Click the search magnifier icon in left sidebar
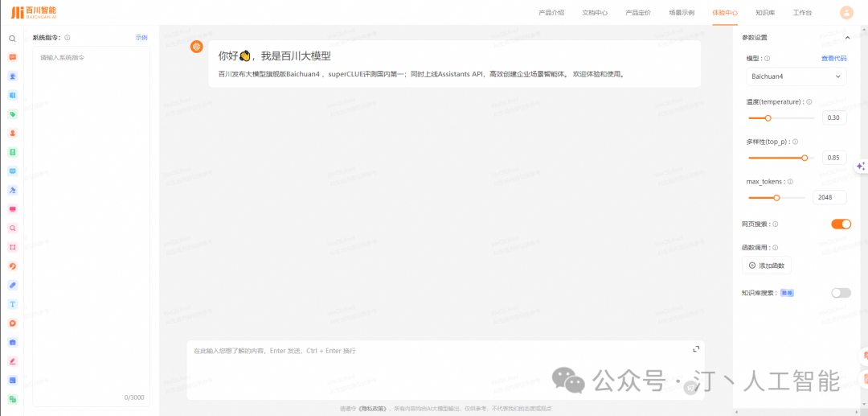The image size is (868, 416). 12,39
